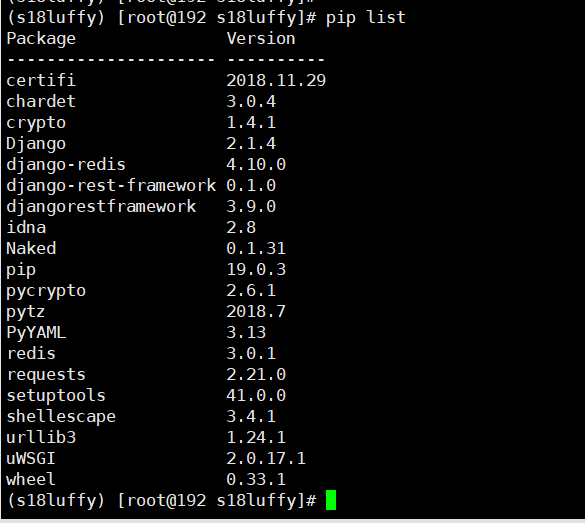This screenshot has height=523, width=585.
Task: Click the package name 'pycrypto'
Action: coord(46,291)
